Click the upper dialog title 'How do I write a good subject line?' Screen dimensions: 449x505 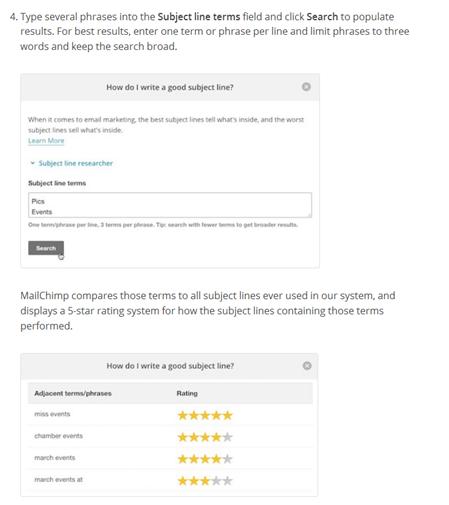click(x=170, y=87)
